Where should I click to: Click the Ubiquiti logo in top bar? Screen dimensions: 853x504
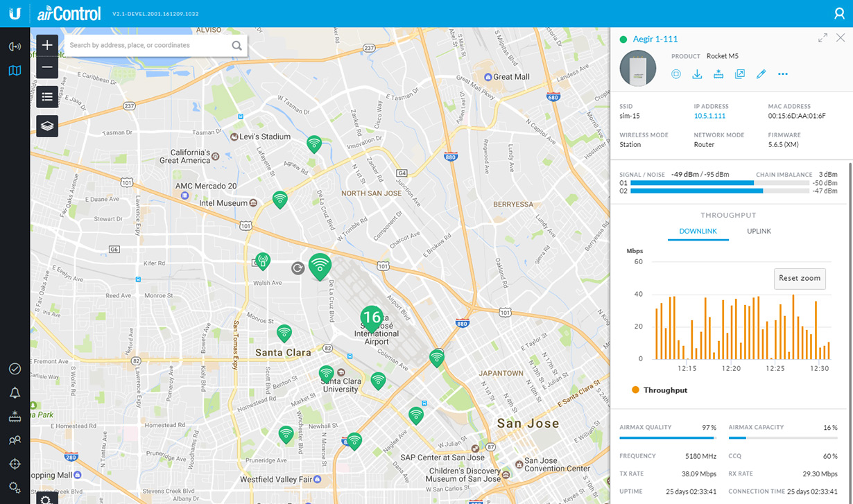[x=15, y=13]
